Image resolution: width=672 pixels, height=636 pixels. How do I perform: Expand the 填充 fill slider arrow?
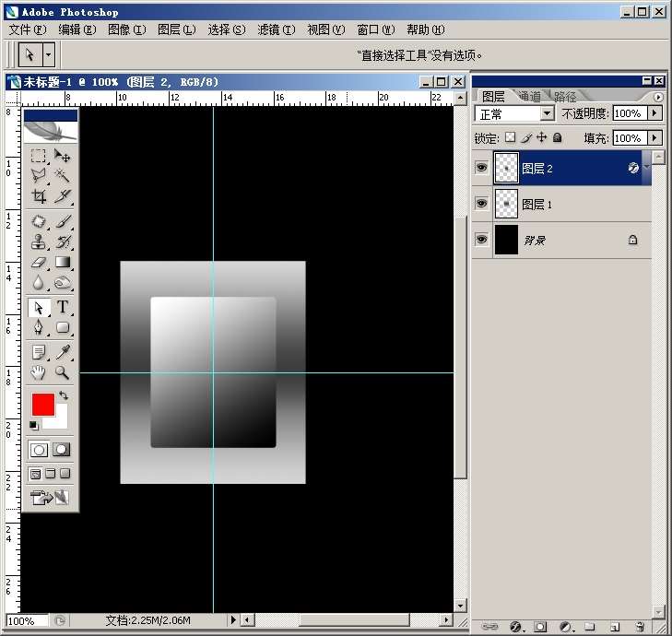tap(654, 138)
